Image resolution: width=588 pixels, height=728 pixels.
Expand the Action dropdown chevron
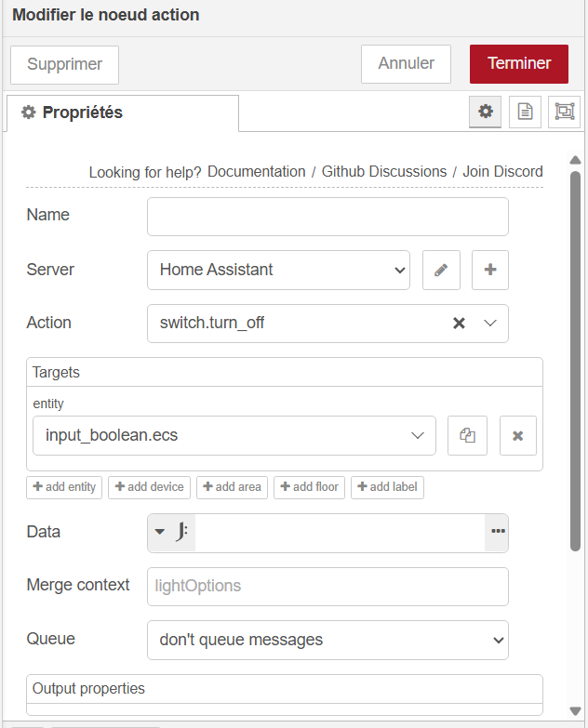490,324
